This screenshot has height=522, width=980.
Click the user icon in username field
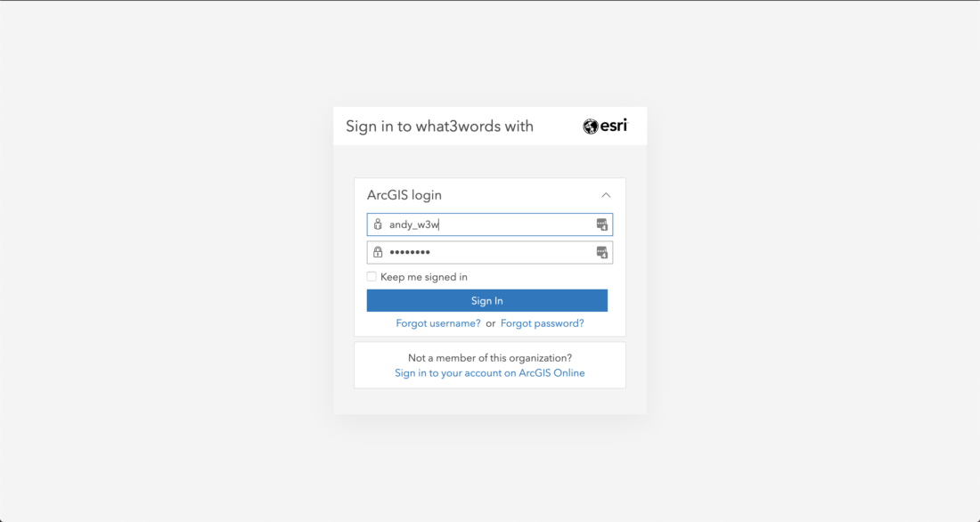pyautogui.click(x=378, y=224)
